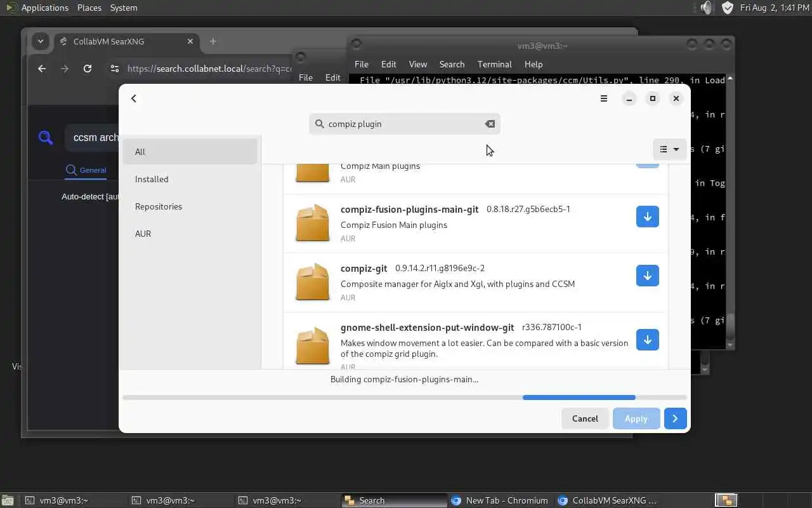Open the Applications menu

[37, 8]
